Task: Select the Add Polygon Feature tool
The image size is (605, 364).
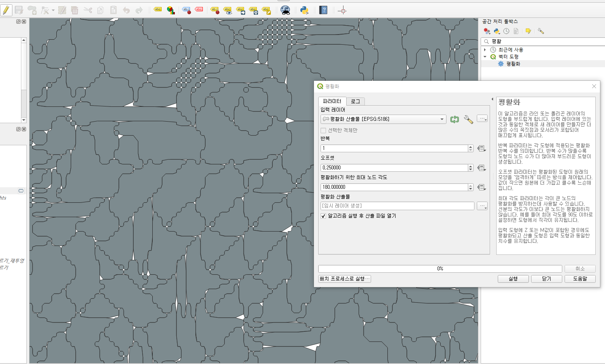Action: [x=32, y=10]
